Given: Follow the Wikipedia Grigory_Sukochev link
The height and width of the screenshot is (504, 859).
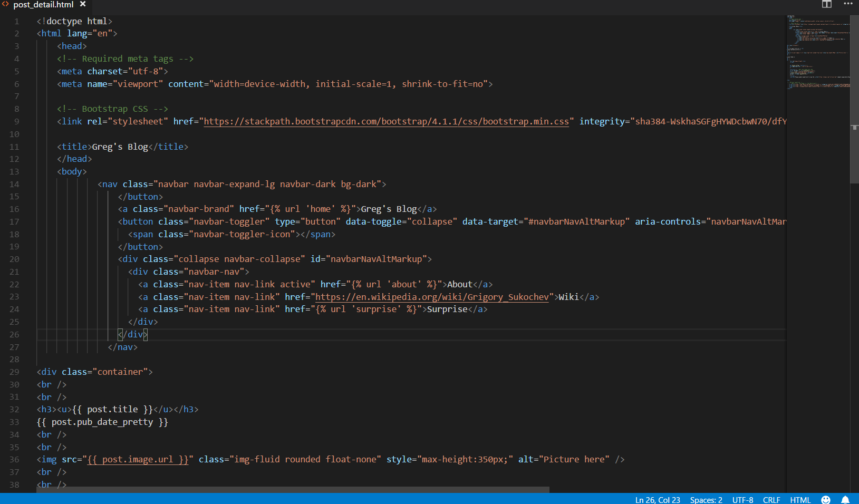Looking at the screenshot, I should pos(432,297).
